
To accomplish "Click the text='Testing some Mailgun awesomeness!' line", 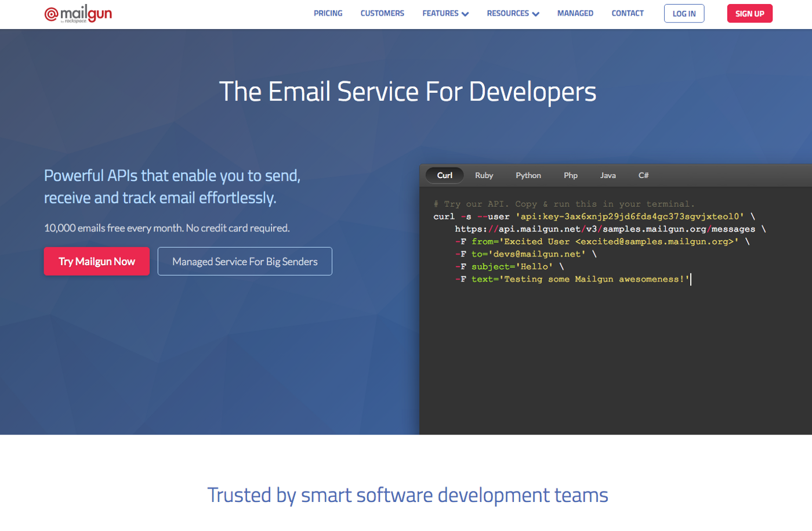I will (572, 279).
